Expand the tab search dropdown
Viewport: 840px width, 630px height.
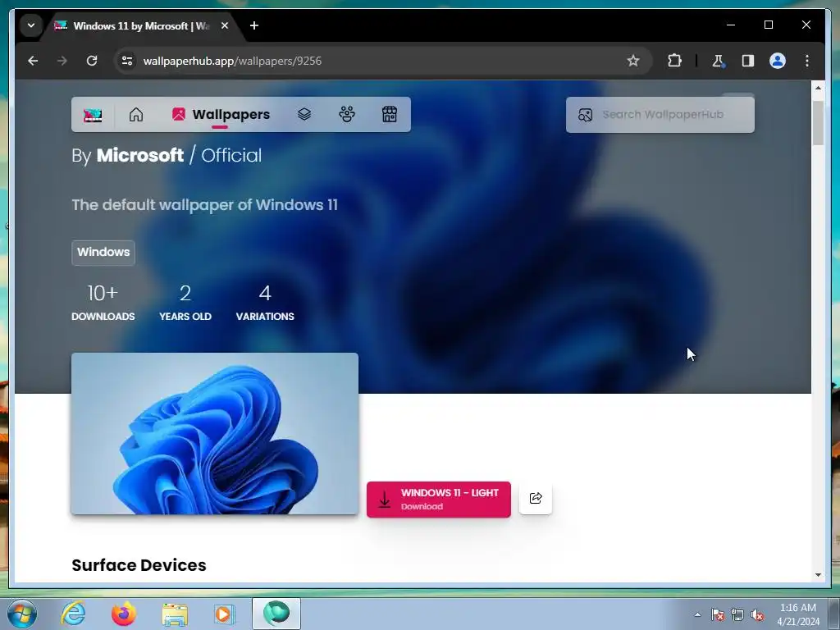pyautogui.click(x=31, y=25)
